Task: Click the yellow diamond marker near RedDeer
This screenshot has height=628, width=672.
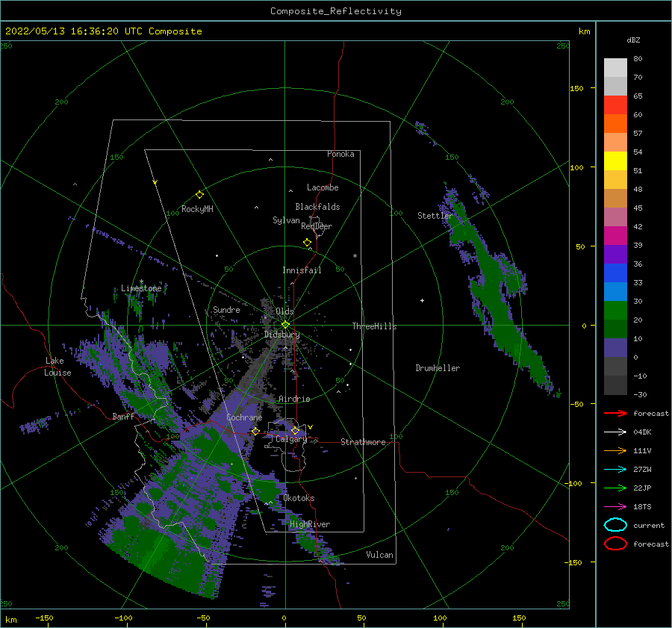Action: pyautogui.click(x=307, y=243)
